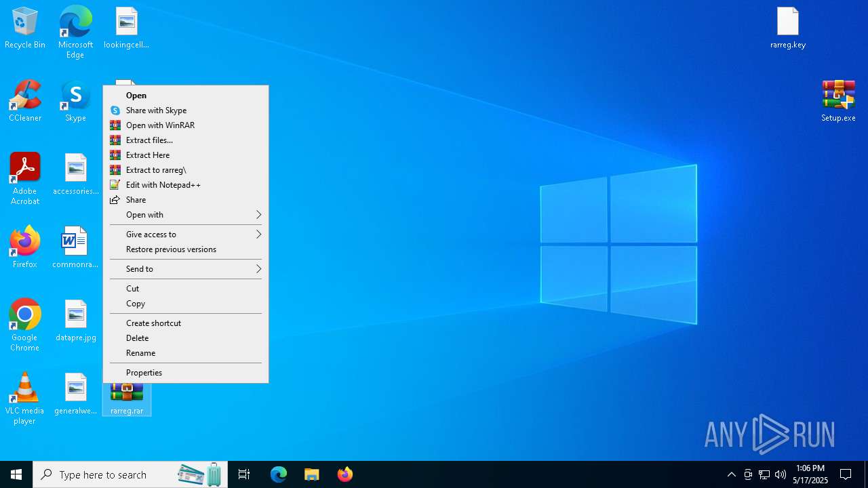This screenshot has width=868, height=488.
Task: Open Task View on the taskbar
Action: coord(244,474)
